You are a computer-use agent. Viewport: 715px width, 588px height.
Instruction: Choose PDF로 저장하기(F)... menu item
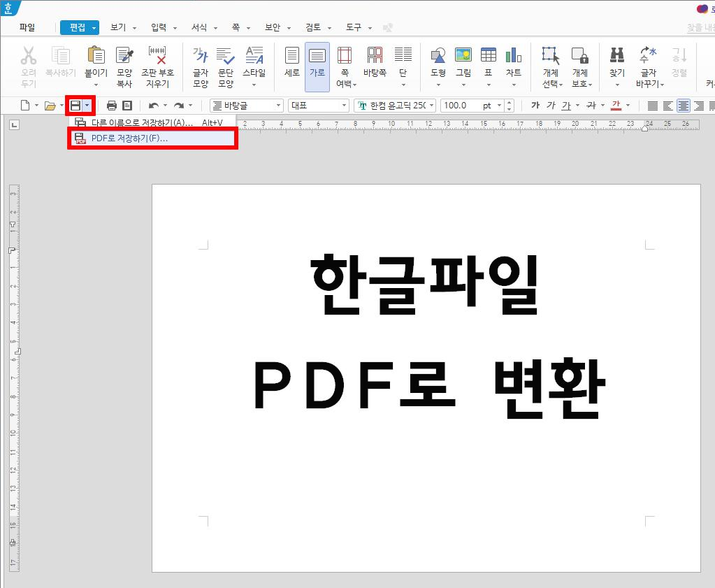153,138
